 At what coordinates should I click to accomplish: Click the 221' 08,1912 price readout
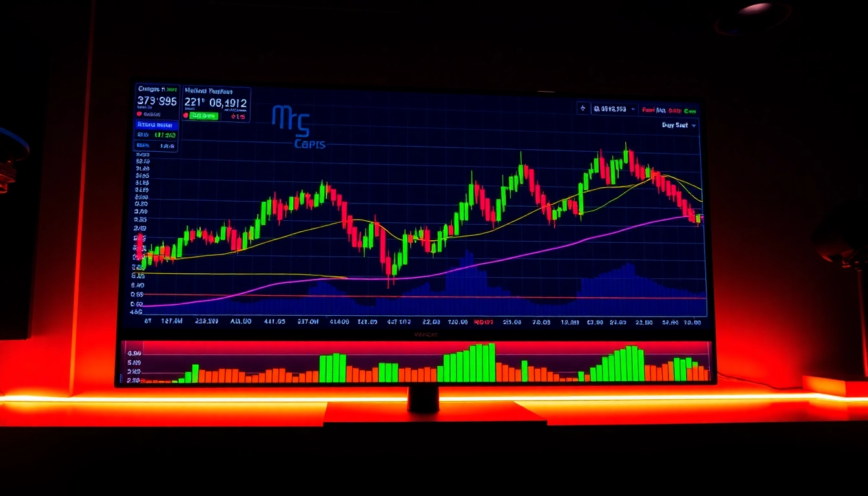215,103
